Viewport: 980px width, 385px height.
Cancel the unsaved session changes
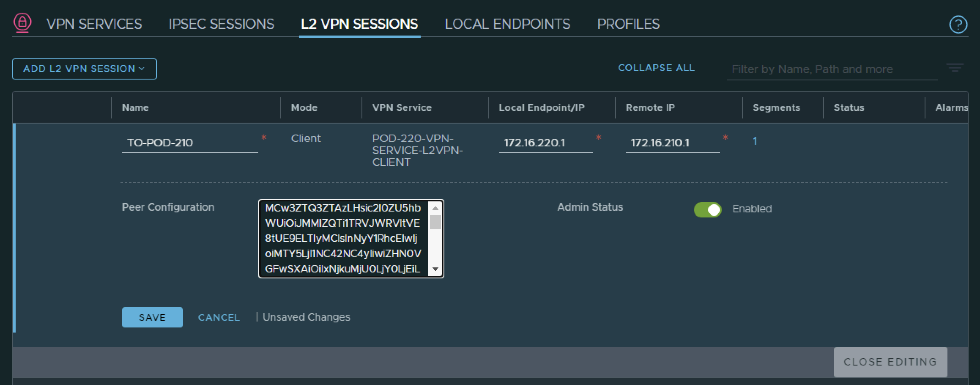click(x=219, y=317)
